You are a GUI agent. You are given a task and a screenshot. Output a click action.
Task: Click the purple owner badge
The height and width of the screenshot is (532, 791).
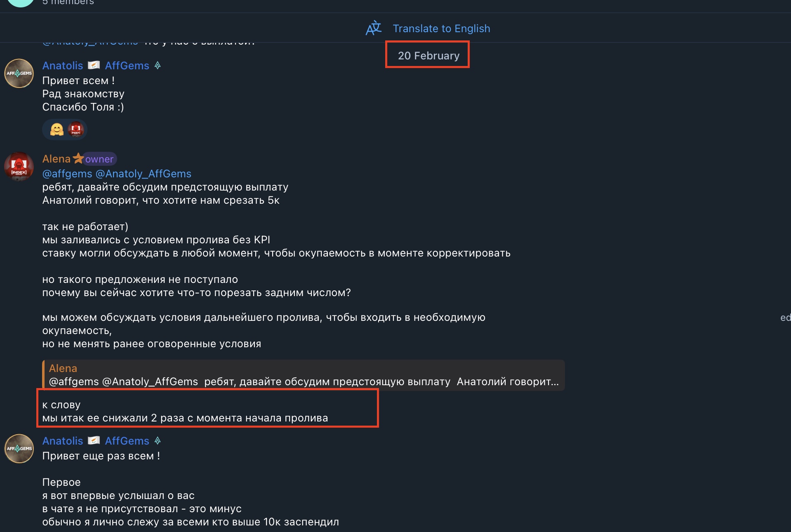point(99,159)
